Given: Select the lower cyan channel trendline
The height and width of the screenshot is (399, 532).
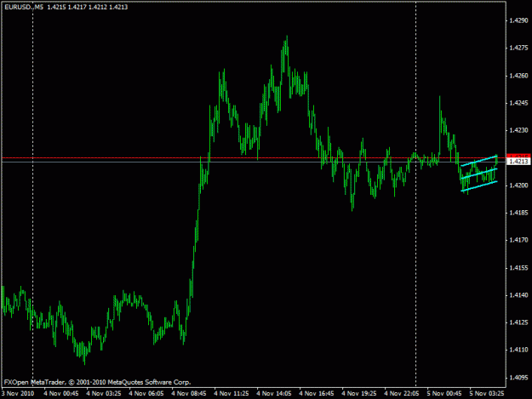Looking at the screenshot, I should [478, 186].
